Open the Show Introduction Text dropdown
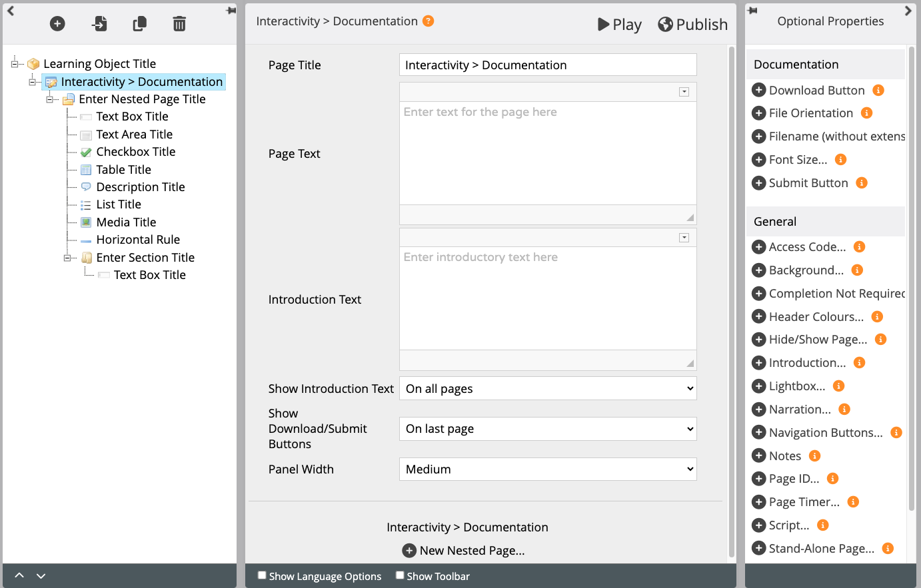921x588 pixels. pos(547,389)
